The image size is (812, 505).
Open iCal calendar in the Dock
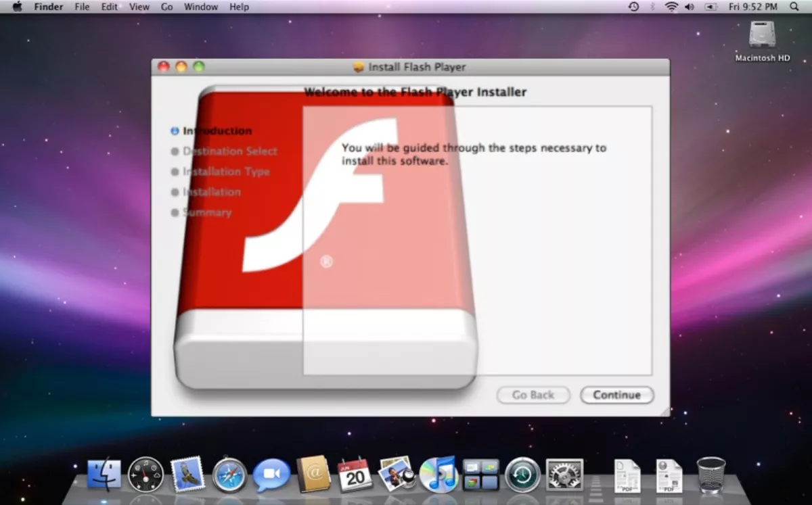[355, 475]
